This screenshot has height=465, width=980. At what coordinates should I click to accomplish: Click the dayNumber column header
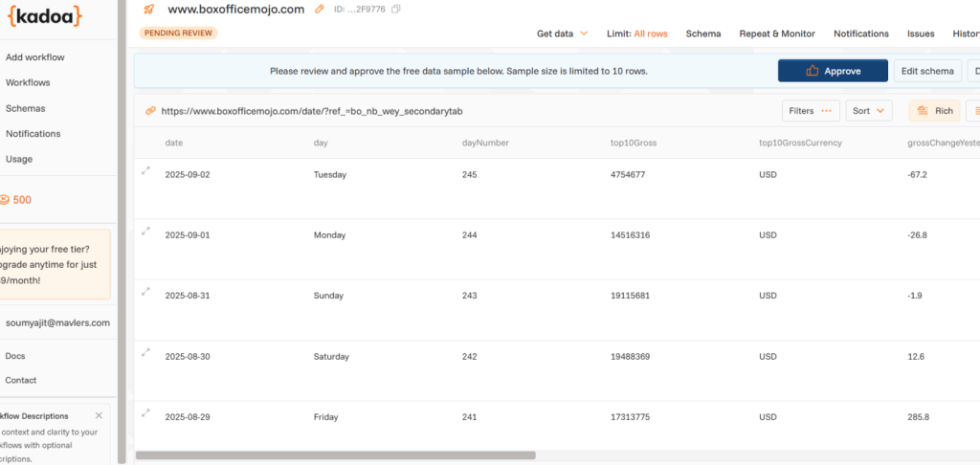point(485,143)
